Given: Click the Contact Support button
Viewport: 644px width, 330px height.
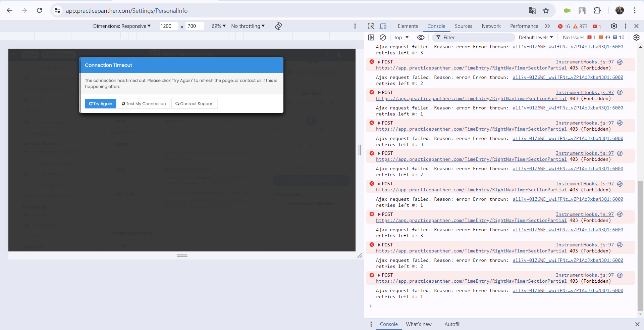Looking at the screenshot, I should pos(195,104).
